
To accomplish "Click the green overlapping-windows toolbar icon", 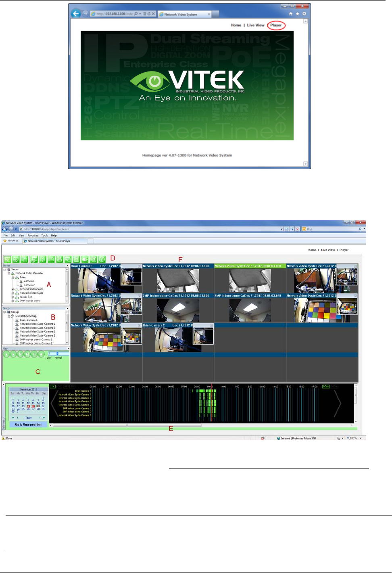I will pos(68,259).
